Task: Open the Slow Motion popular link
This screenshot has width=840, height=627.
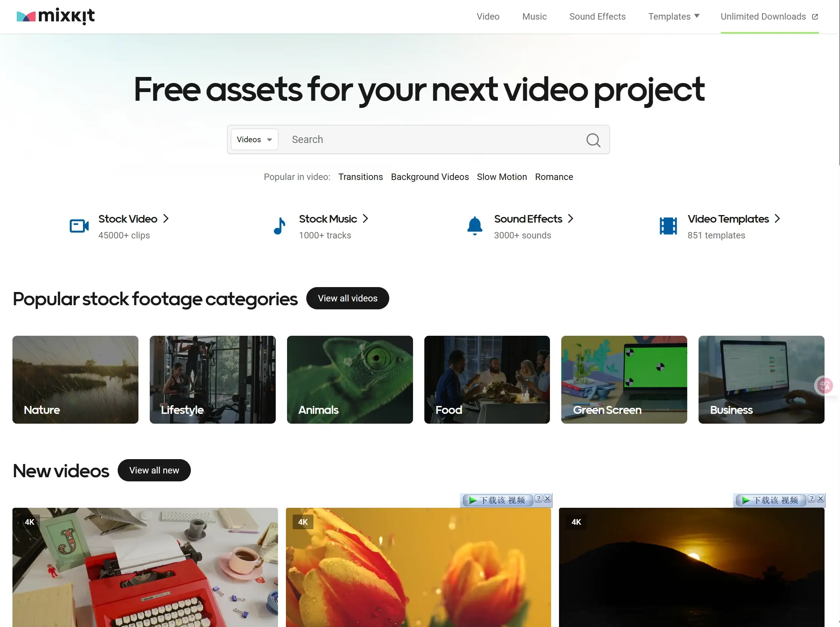Action: pos(502,177)
